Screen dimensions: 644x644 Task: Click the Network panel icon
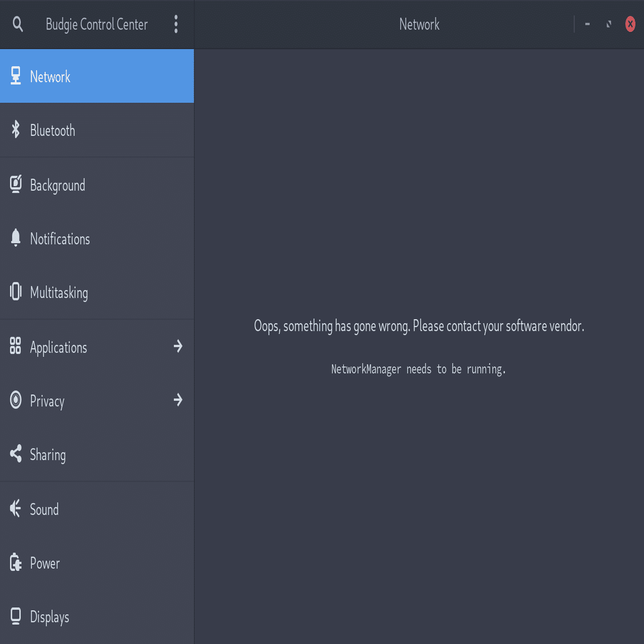pos(16,76)
